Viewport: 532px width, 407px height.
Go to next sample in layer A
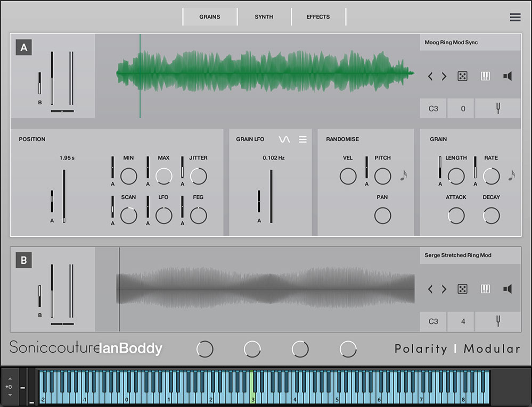[x=444, y=76]
